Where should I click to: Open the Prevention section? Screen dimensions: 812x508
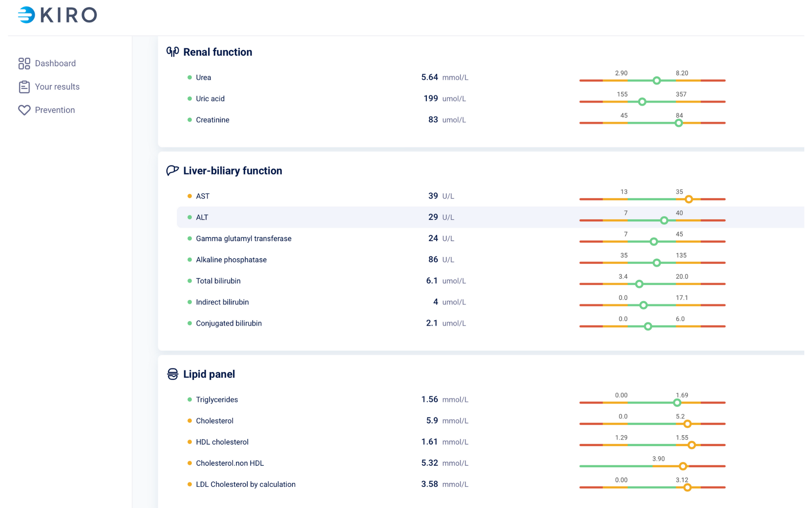55,110
